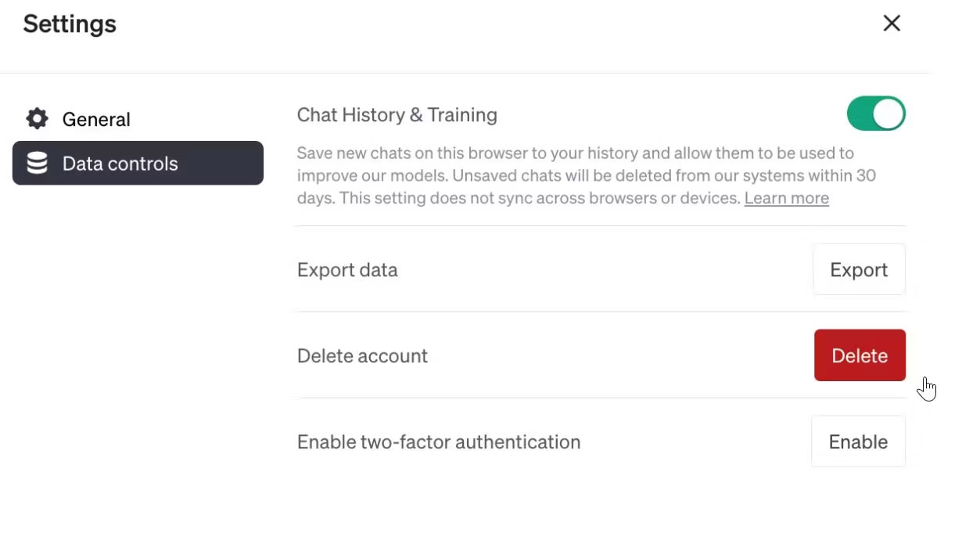This screenshot has height=533, width=980.
Task: Switch to the General settings tab
Action: click(96, 119)
